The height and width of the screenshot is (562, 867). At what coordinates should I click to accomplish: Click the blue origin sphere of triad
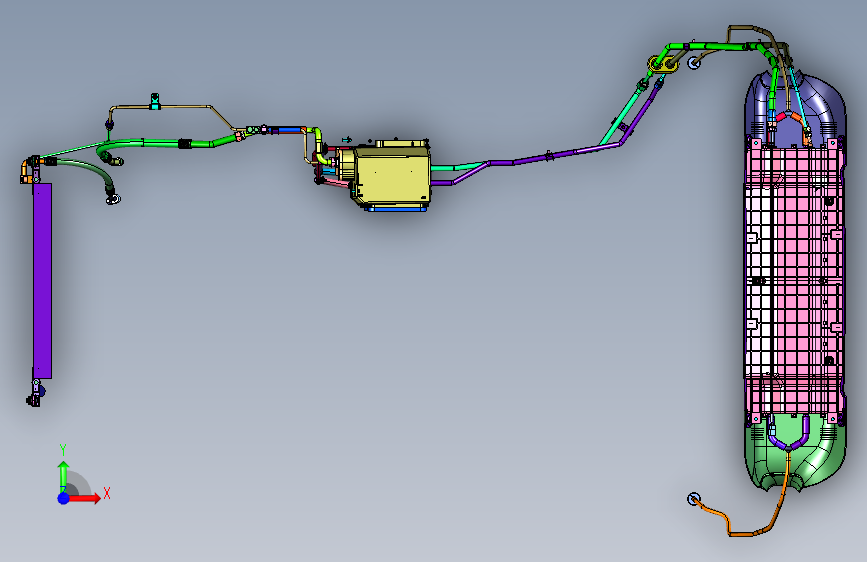[64, 498]
